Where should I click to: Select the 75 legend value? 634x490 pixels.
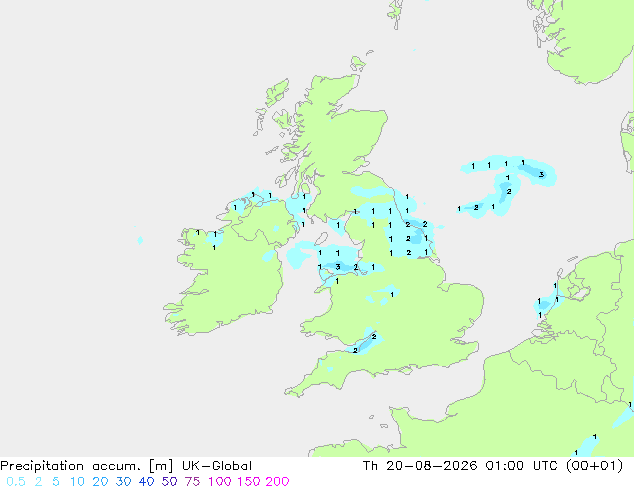tap(192, 482)
